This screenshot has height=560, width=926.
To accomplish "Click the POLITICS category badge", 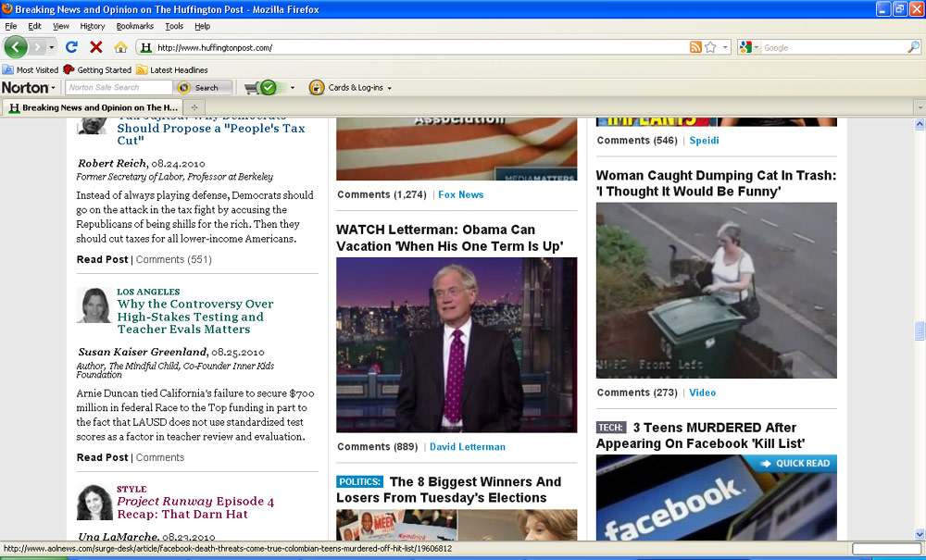I will (359, 482).
